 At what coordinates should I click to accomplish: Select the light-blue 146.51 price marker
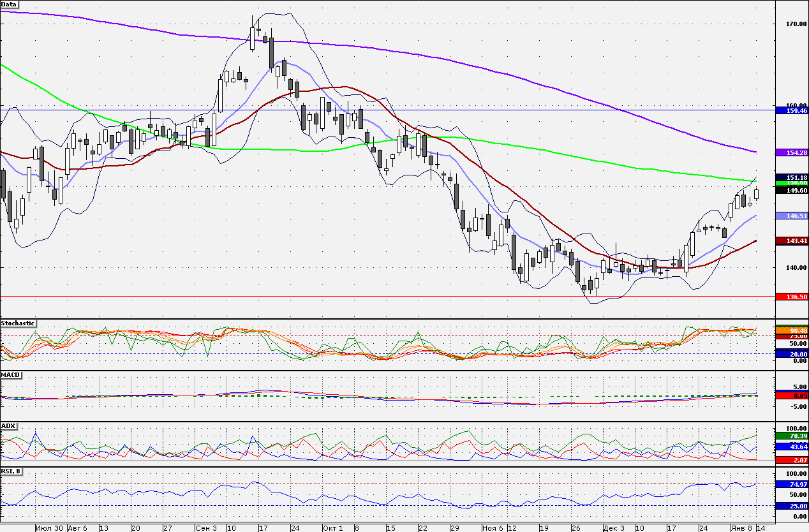coord(791,217)
